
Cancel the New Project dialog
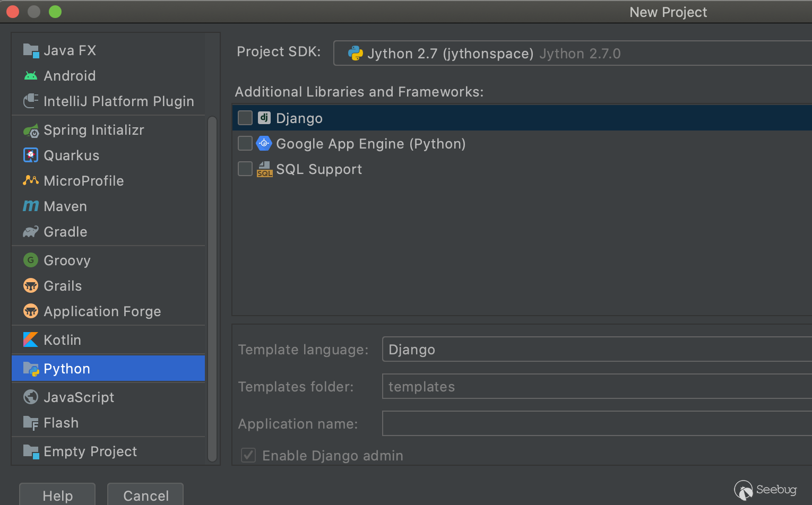(145, 495)
